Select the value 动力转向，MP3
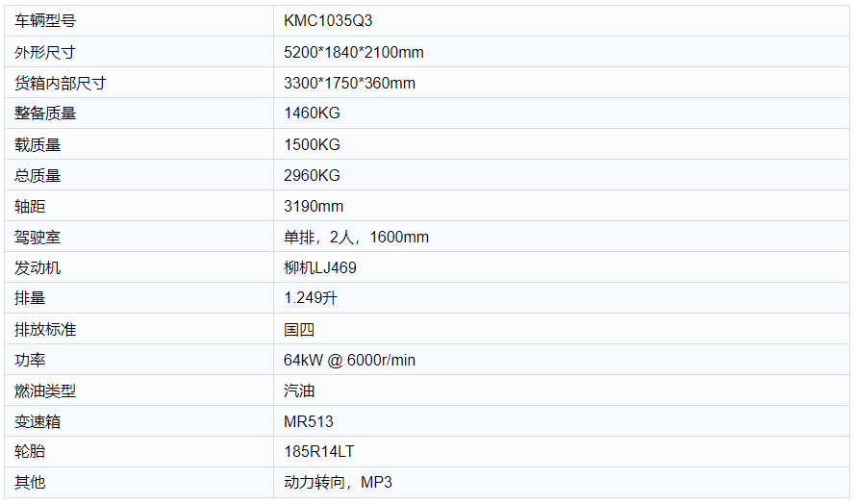The width and height of the screenshot is (856, 504). tap(338, 482)
